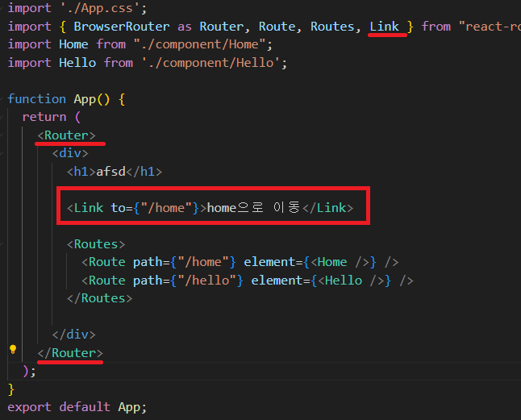The width and height of the screenshot is (521, 420).
Task: Click the closing </Router> tag
Action: (70, 353)
